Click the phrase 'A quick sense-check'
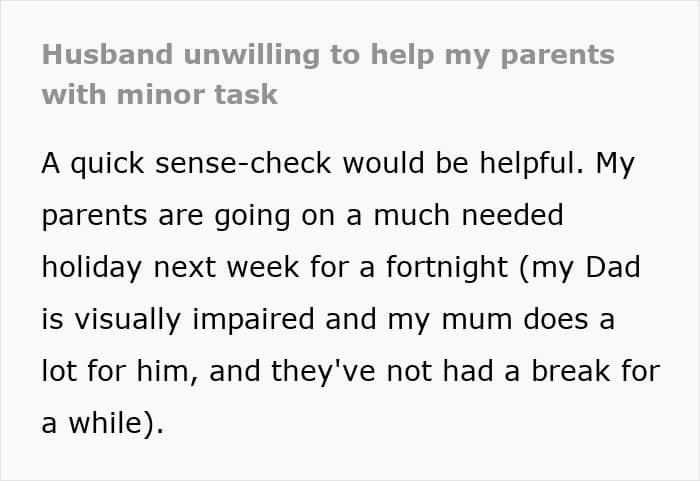The height and width of the screenshot is (481, 700). coord(186,164)
